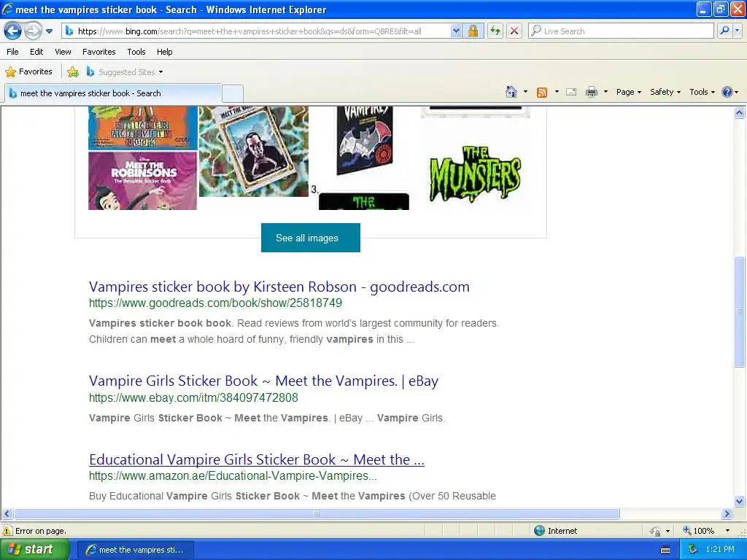Viewport: 747px width, 560px height.
Task: Click the Internet zone globe icon
Action: pos(539,531)
